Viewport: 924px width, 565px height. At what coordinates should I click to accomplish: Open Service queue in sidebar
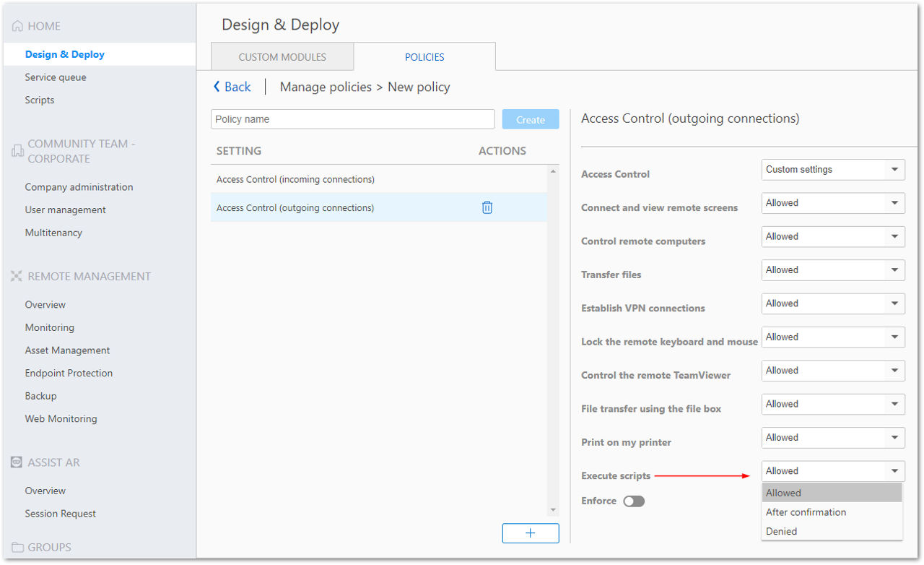[x=56, y=77]
